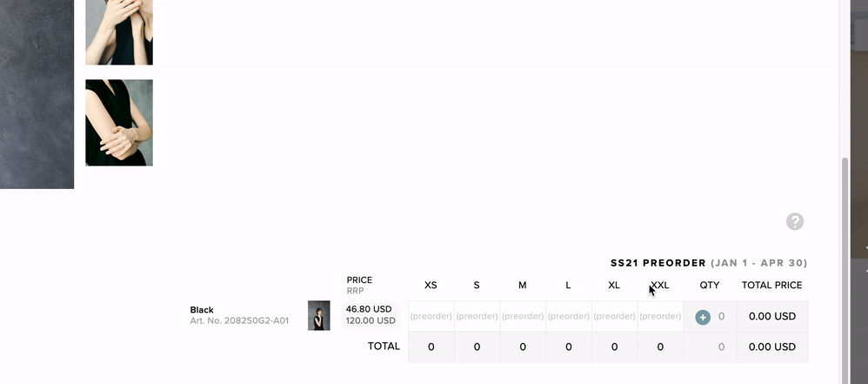Screen dimensions: 868x384
Task: Click the XXL preorder quantity field
Action: (x=660, y=316)
